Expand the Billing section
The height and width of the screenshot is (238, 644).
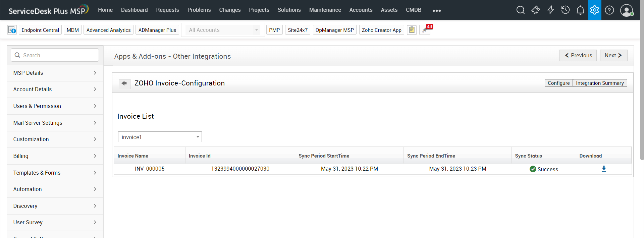tap(55, 156)
